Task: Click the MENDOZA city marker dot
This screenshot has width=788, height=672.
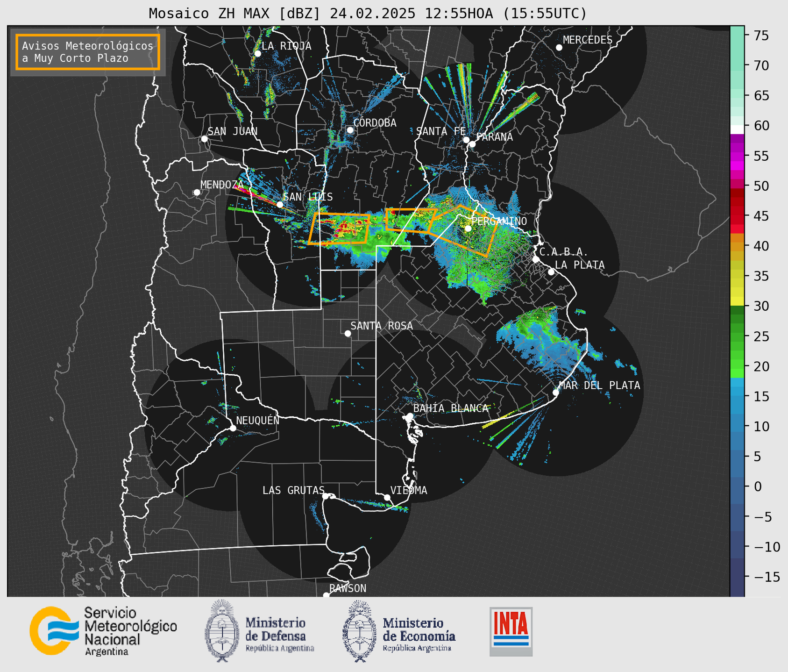Action: (197, 193)
